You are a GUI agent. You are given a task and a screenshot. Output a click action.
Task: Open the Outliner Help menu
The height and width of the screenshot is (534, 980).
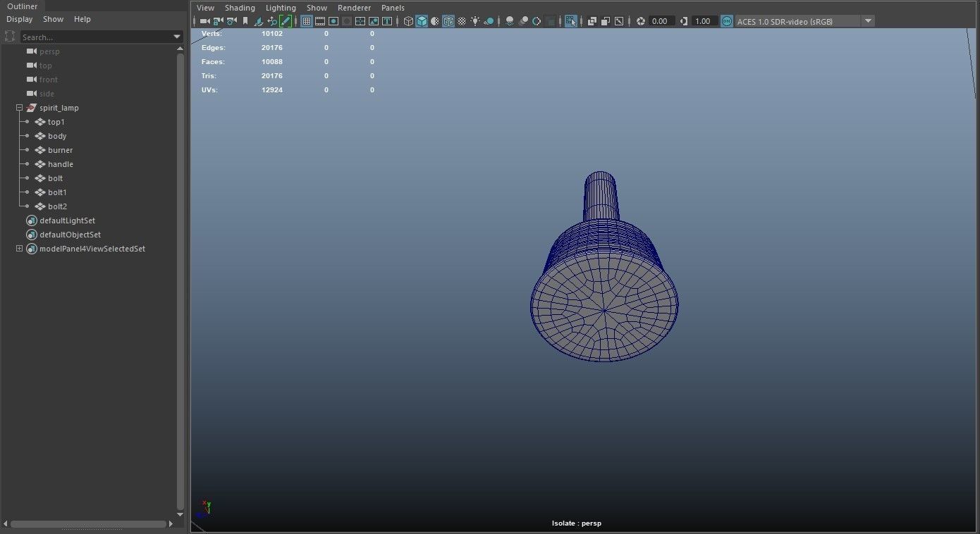(82, 19)
